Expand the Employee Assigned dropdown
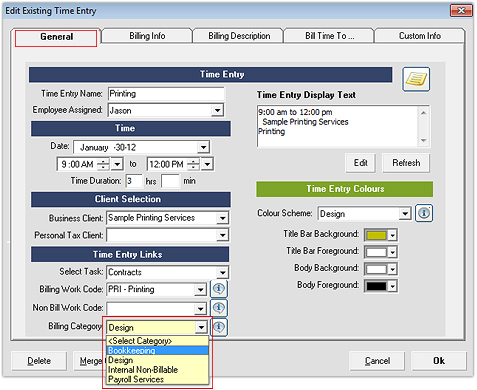The image size is (477, 390). click(217, 110)
